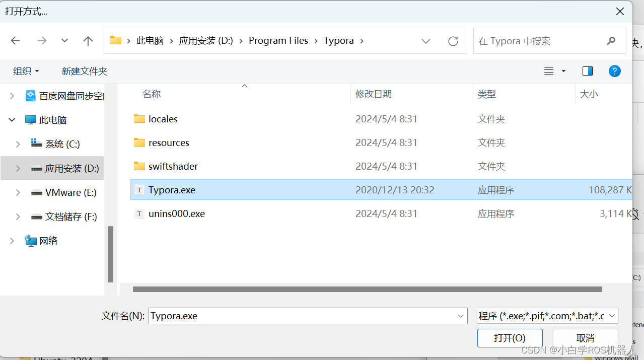Select 系统 (C:) drive

[62, 144]
